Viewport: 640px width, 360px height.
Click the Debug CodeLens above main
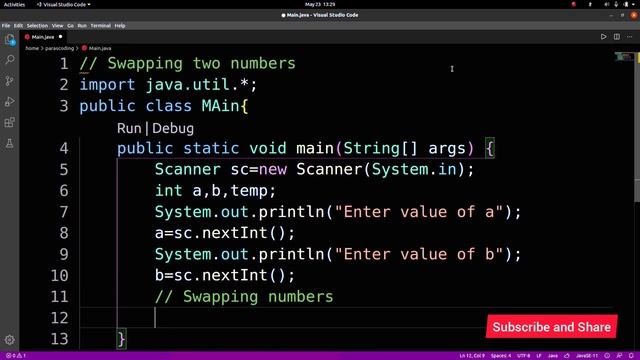pos(173,128)
